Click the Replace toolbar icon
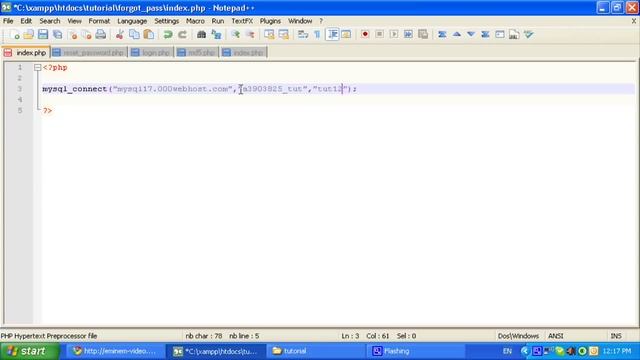This screenshot has width=640, height=360. point(216,35)
